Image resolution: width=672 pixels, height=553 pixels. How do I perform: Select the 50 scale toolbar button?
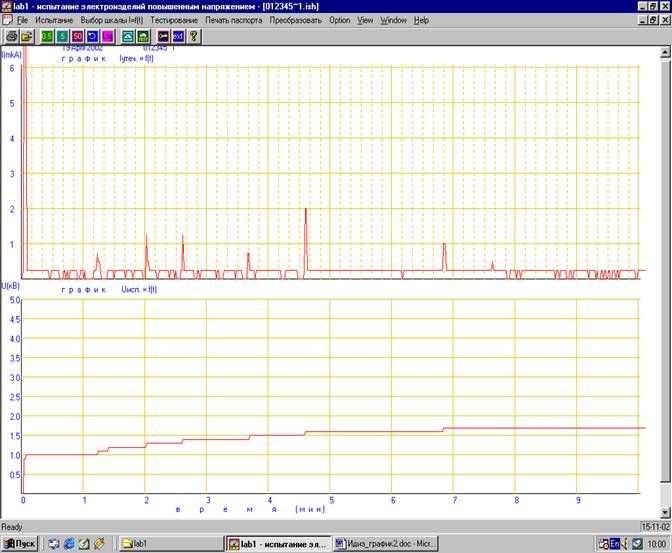coord(77,36)
